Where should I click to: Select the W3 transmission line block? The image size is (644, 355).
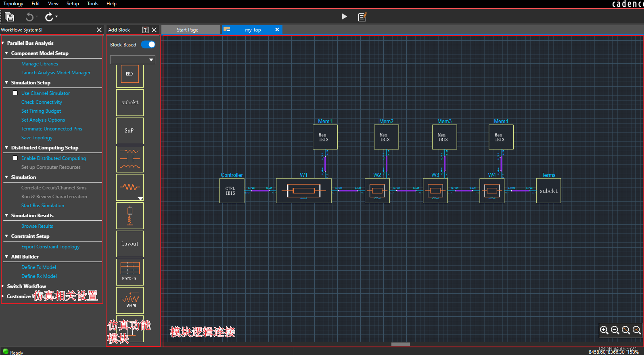[435, 191]
